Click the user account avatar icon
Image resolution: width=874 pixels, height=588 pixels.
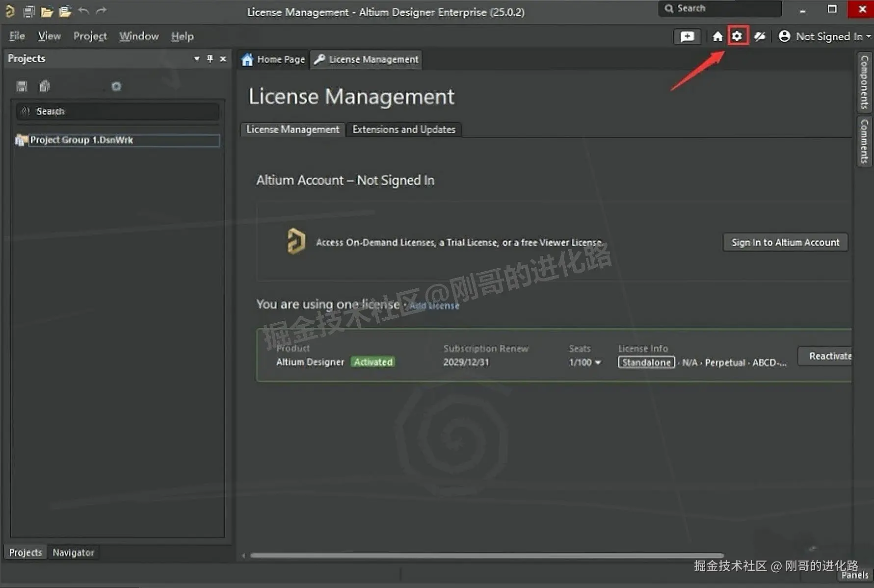click(x=784, y=36)
